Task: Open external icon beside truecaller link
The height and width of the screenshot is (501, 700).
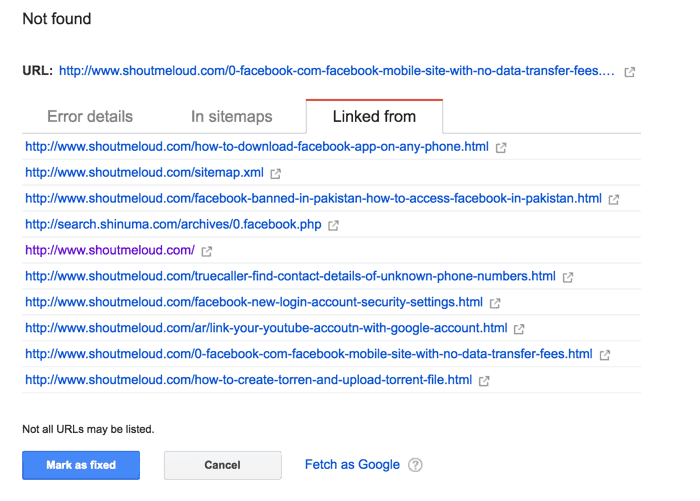Action: pos(568,277)
